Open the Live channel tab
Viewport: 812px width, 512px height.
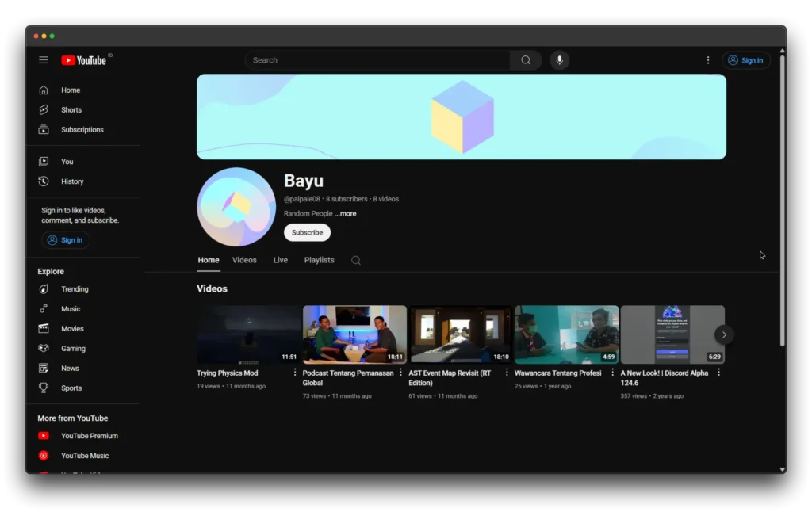[280, 261]
